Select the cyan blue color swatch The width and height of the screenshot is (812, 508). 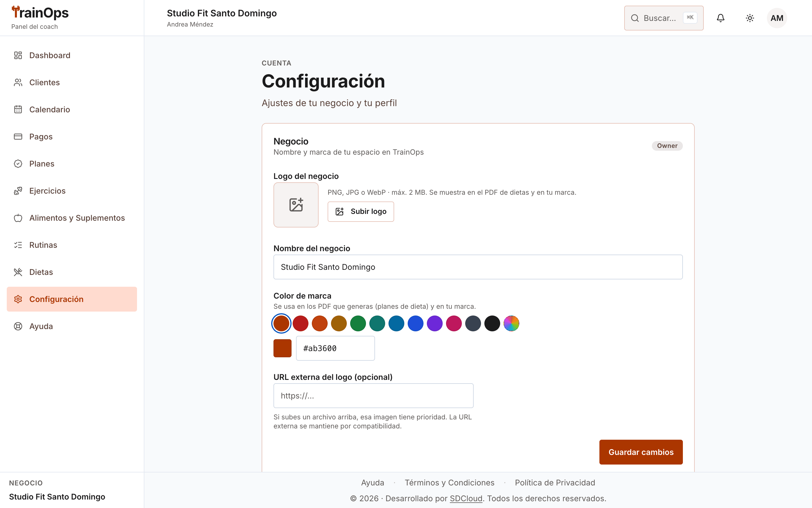tap(396, 323)
